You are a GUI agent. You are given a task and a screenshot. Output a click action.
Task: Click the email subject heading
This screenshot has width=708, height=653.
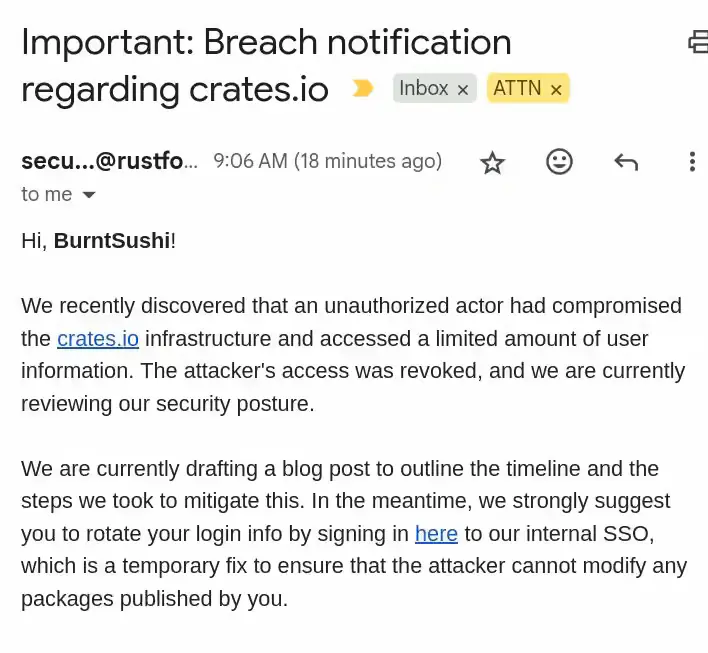click(266, 65)
